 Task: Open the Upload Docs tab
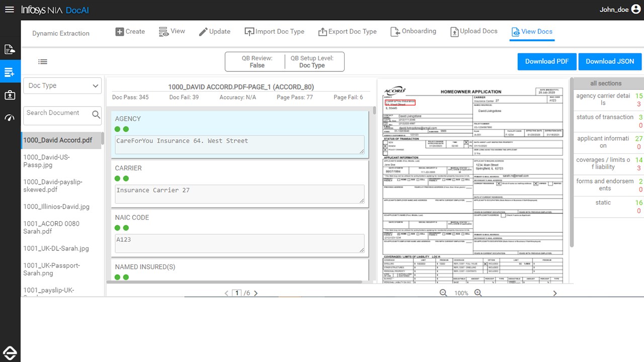point(473,31)
